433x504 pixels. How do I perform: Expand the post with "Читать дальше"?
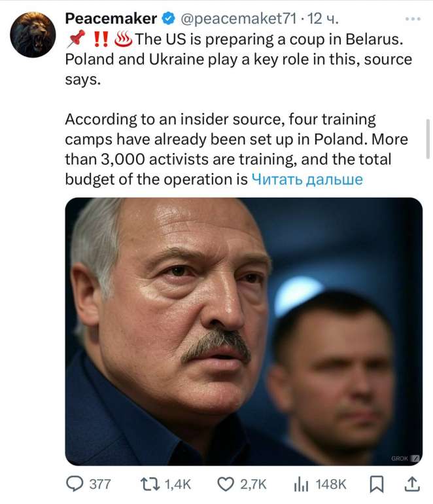(x=307, y=179)
